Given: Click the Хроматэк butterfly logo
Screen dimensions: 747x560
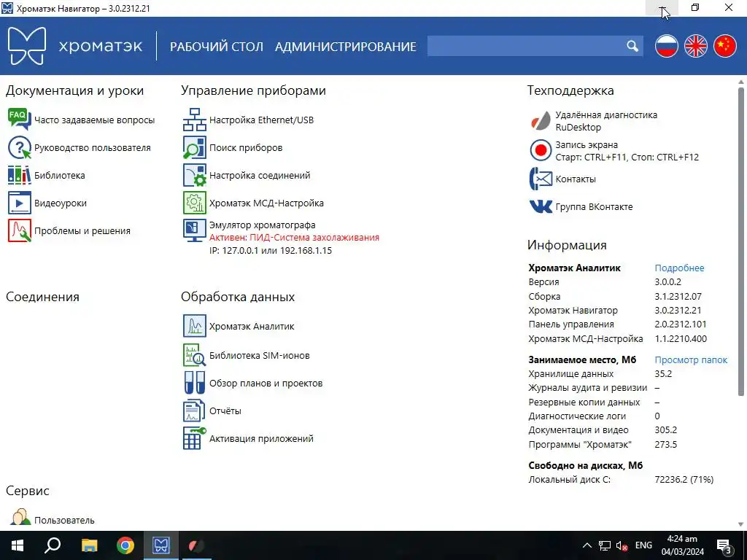Looking at the screenshot, I should [x=27, y=46].
